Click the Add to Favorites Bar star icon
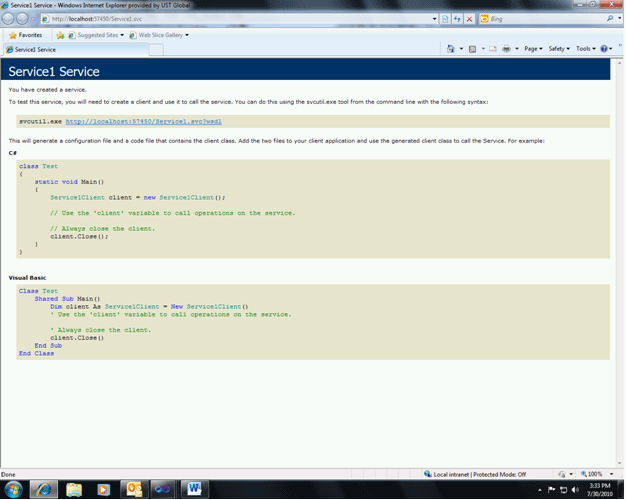This screenshot has width=626, height=500. click(x=60, y=35)
